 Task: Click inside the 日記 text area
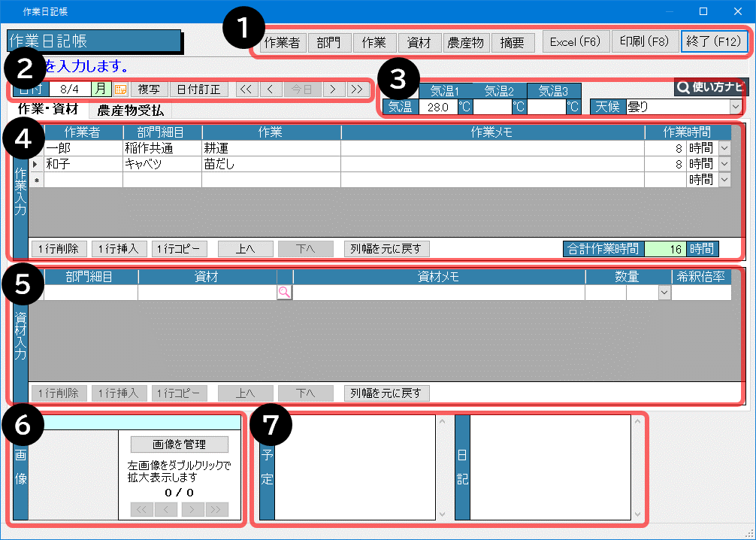click(x=550, y=466)
